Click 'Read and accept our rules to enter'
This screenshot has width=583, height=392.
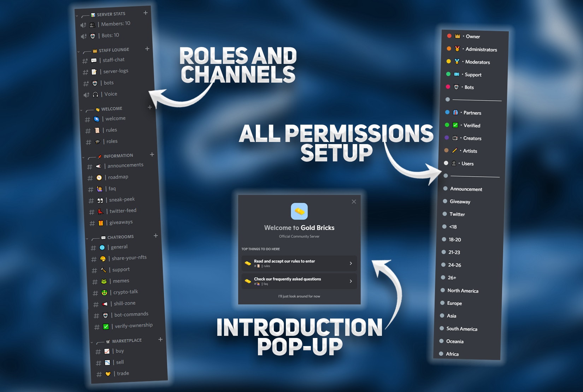point(299,263)
